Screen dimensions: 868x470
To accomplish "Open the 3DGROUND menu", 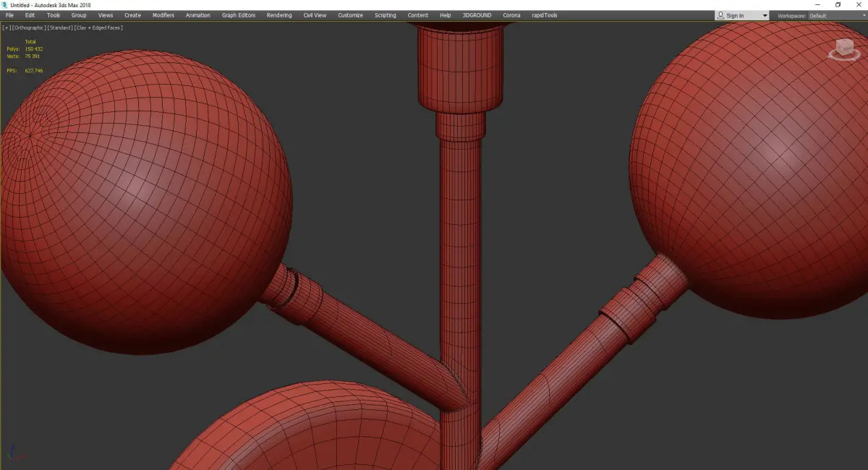I will point(477,15).
